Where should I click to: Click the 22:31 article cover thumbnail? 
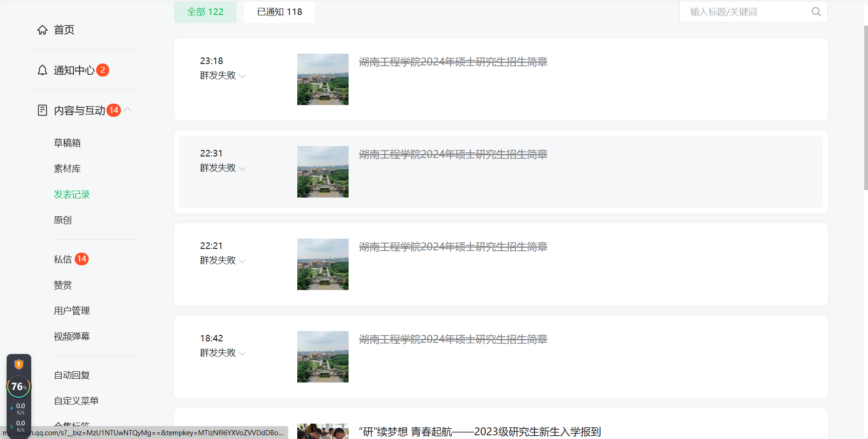coord(323,172)
